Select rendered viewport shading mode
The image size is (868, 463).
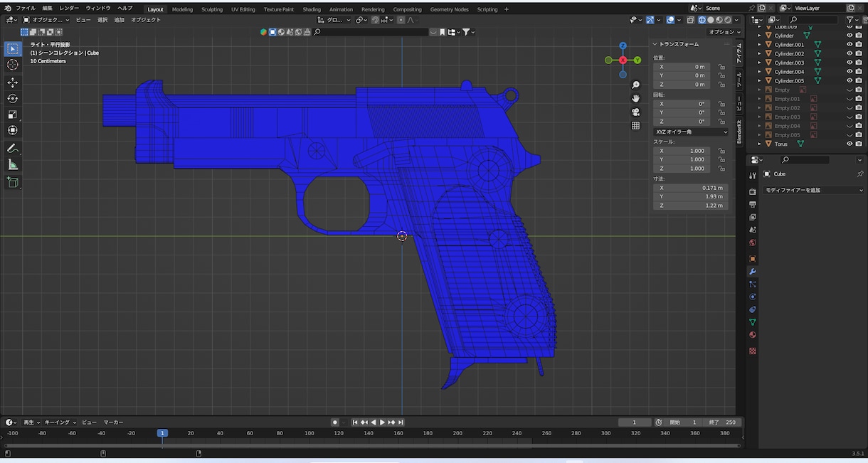pos(727,20)
